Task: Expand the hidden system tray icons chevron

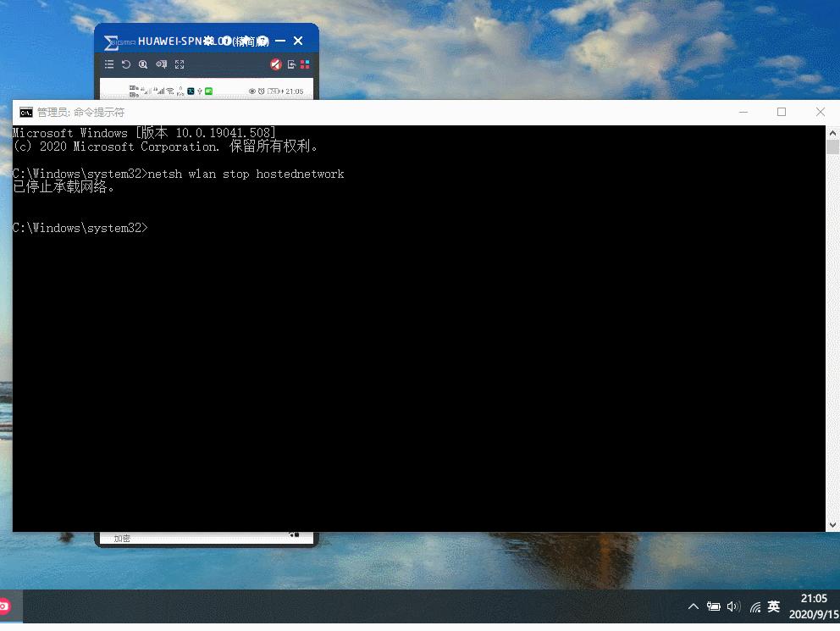Action: [694, 606]
